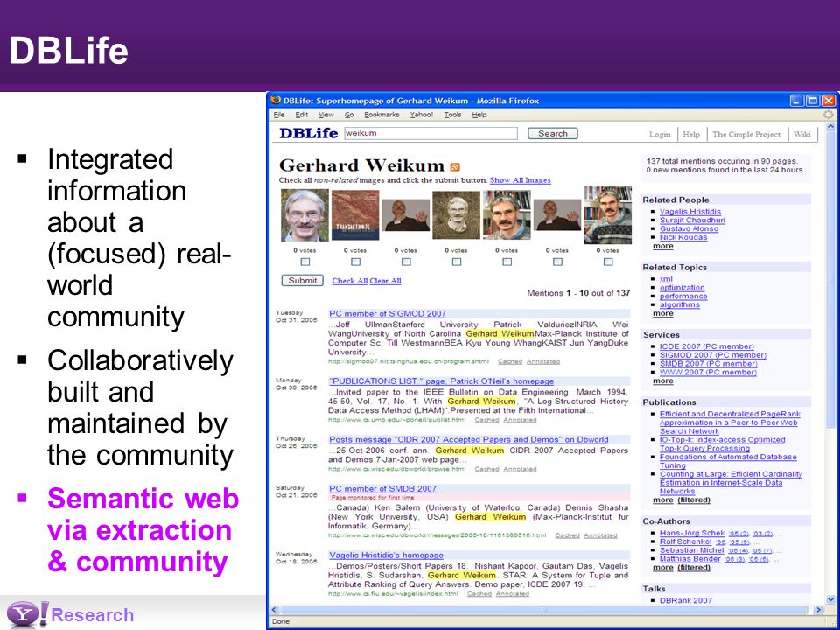Click the Login link
This screenshot has width=840, height=630.
click(660, 135)
